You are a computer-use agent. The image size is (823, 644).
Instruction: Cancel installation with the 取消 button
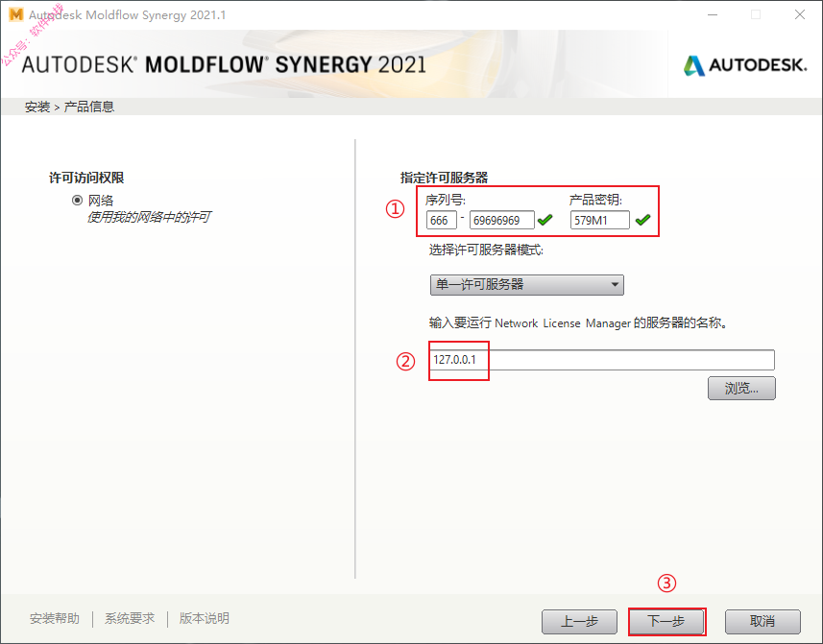762,622
